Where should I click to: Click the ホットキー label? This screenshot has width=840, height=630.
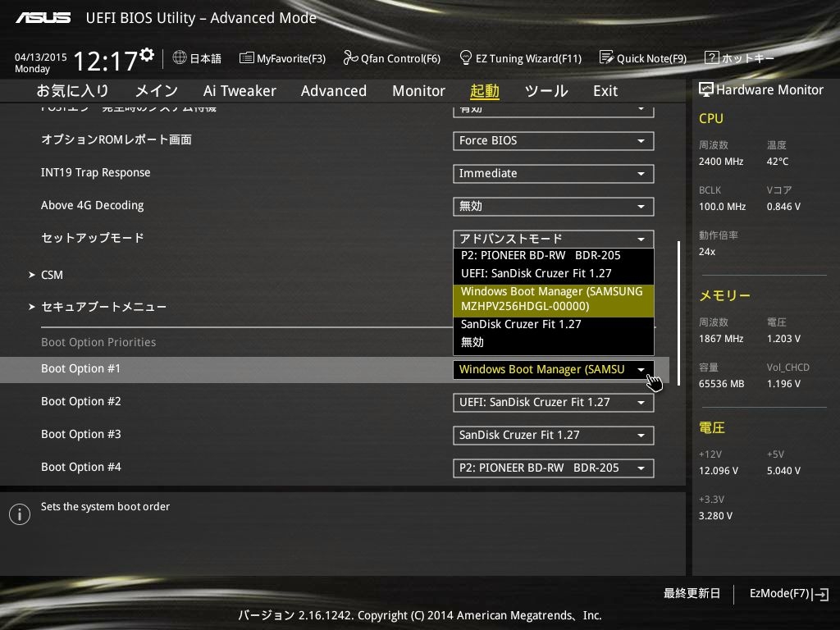[x=748, y=58]
